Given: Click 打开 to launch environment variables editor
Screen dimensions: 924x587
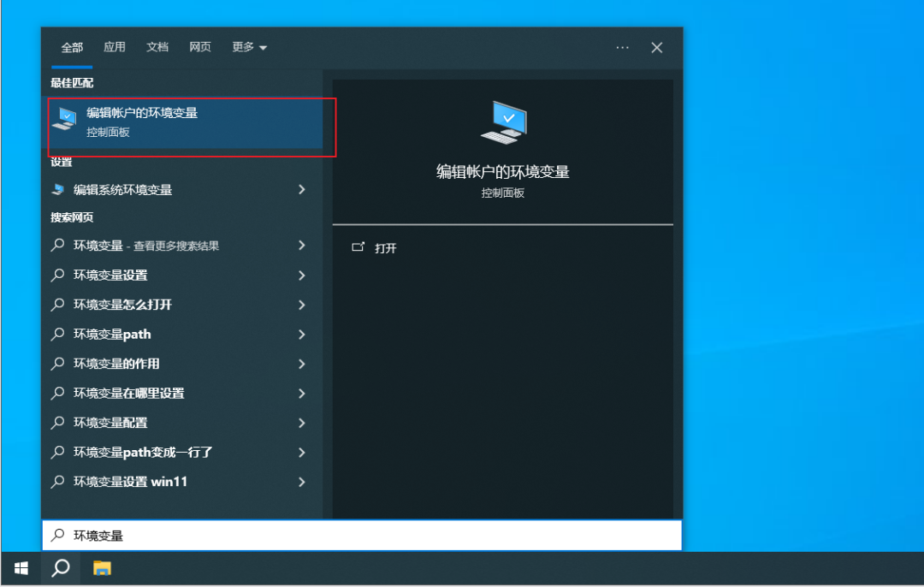Looking at the screenshot, I should point(383,247).
